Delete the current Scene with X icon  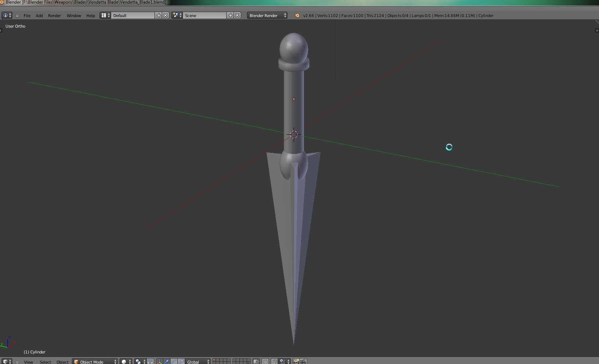237,15
